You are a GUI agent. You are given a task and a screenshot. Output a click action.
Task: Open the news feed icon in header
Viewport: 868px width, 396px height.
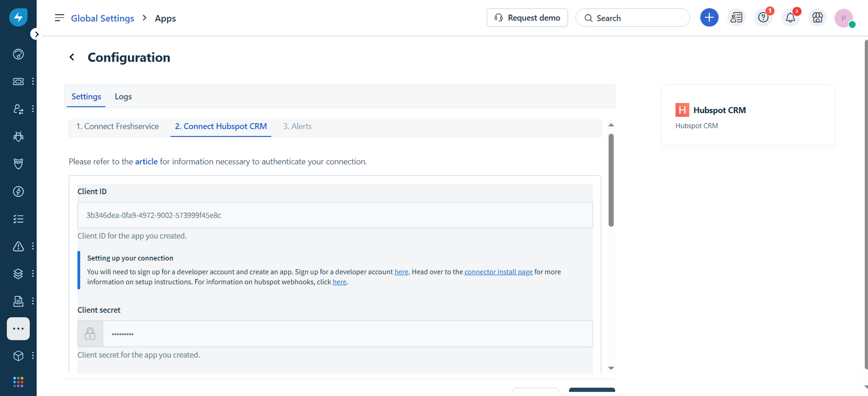[x=736, y=18]
